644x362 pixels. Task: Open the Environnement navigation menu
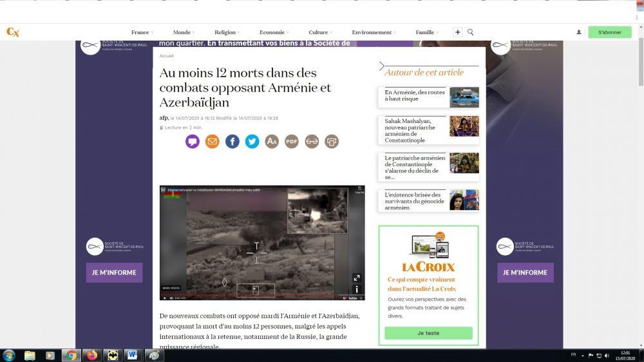point(374,32)
